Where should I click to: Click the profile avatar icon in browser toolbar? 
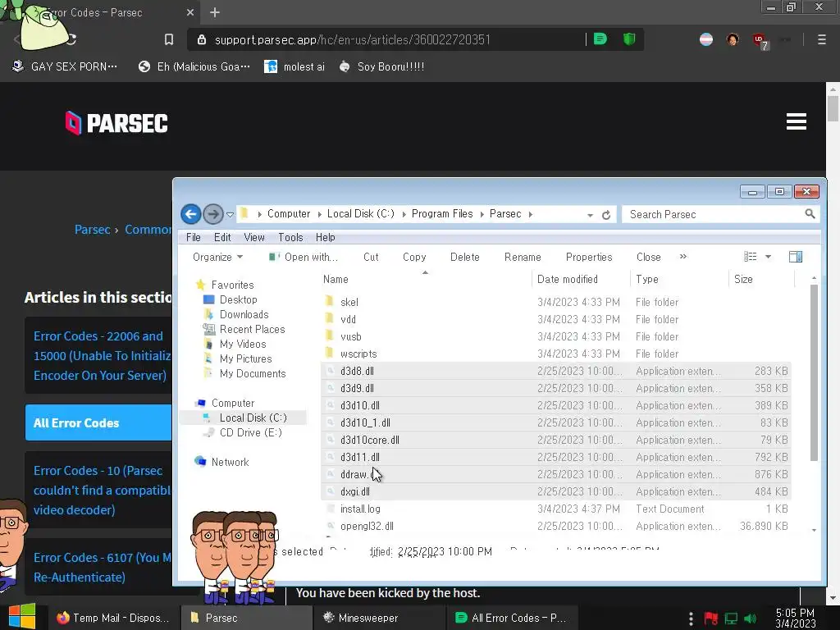[x=733, y=39]
